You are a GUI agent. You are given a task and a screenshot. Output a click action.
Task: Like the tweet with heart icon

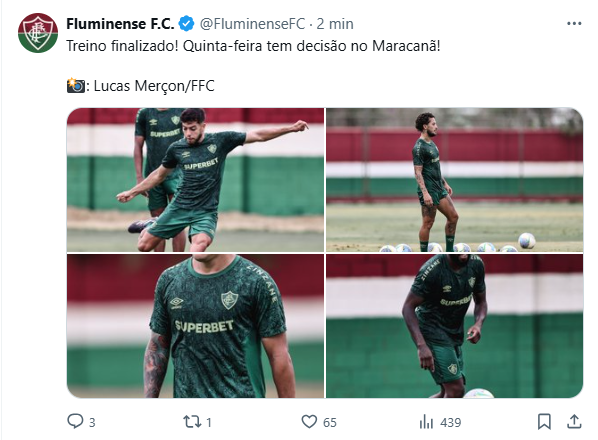coord(309,422)
